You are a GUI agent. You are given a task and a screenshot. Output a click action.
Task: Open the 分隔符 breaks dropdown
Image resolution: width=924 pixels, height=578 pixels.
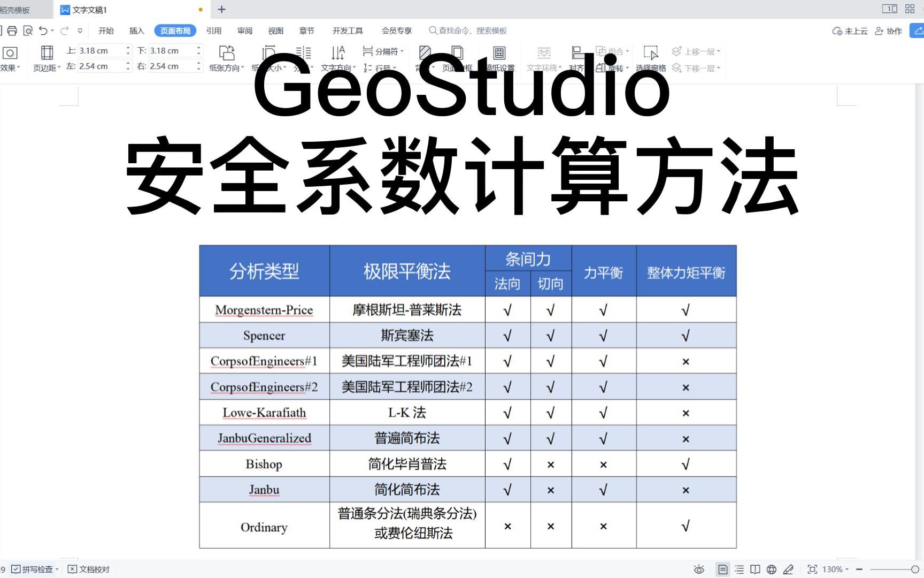click(383, 51)
